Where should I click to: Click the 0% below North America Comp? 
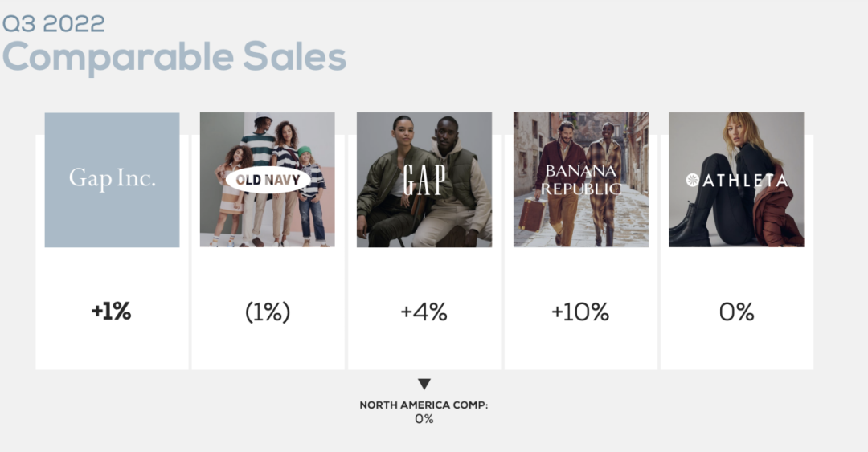pos(424,419)
